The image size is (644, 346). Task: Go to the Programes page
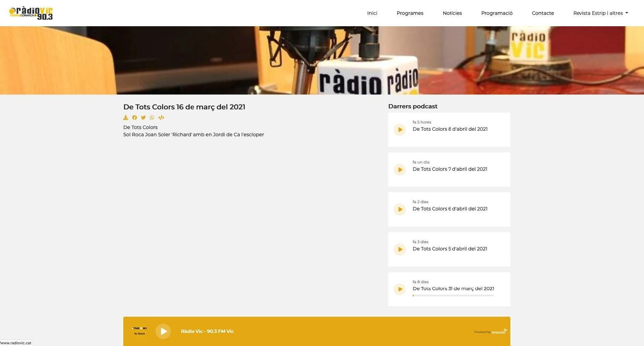(410, 13)
